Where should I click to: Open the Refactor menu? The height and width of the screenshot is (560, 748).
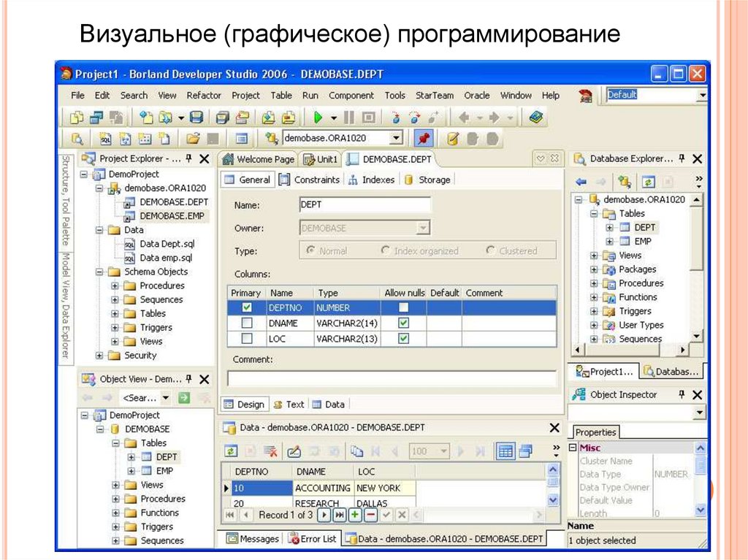coord(204,96)
